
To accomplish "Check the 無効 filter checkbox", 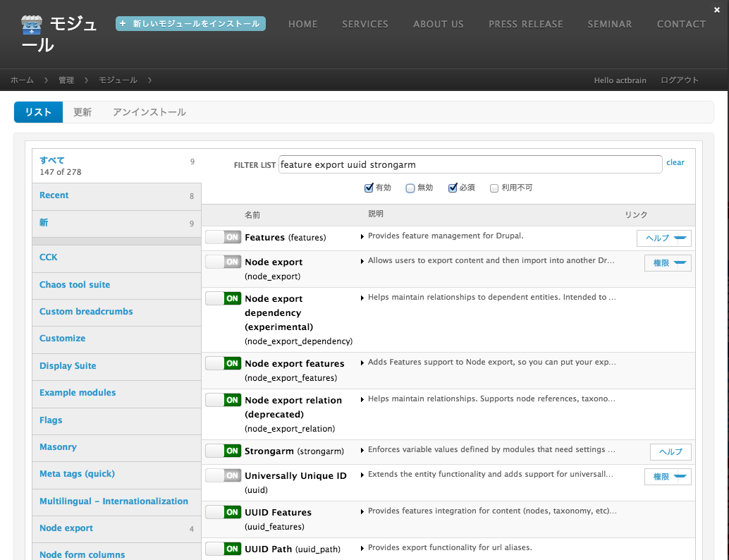I will point(410,188).
